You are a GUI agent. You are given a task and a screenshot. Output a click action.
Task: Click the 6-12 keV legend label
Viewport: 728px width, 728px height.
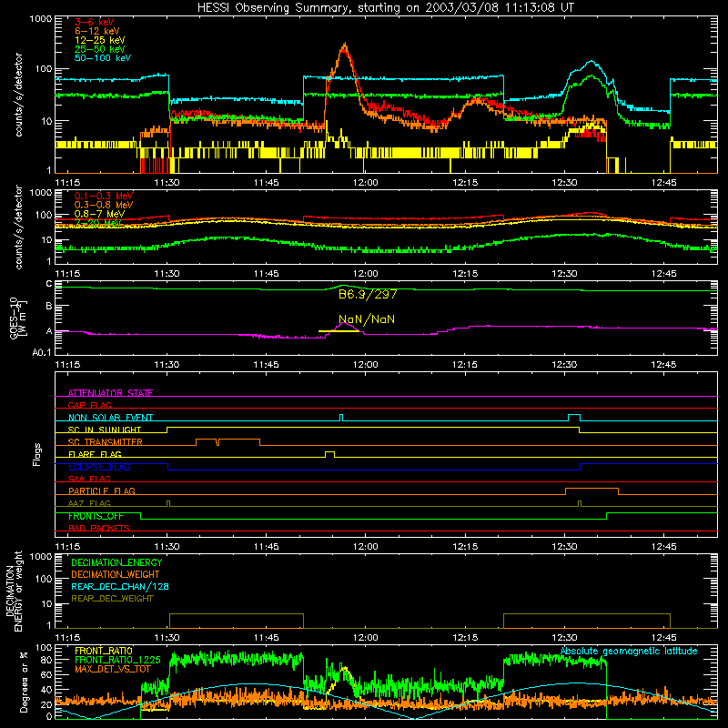97,31
